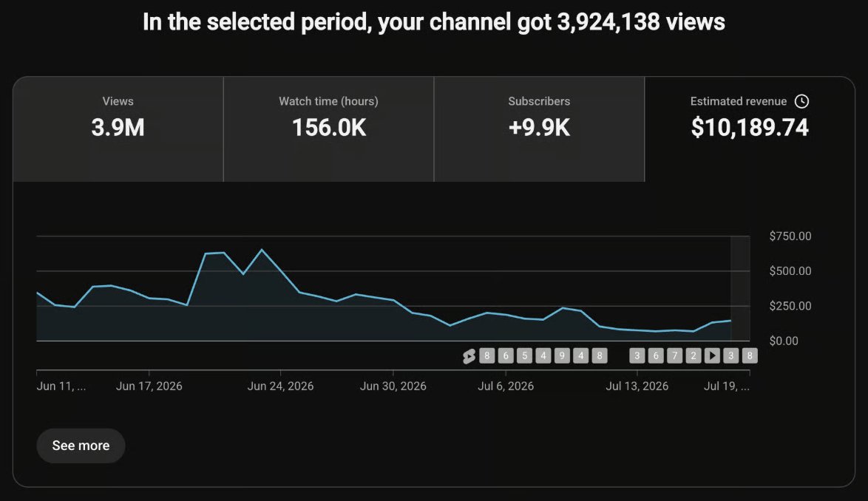Click the Shorts icon marker below the chart
Viewport: 868px width, 501px height.
[x=469, y=356]
